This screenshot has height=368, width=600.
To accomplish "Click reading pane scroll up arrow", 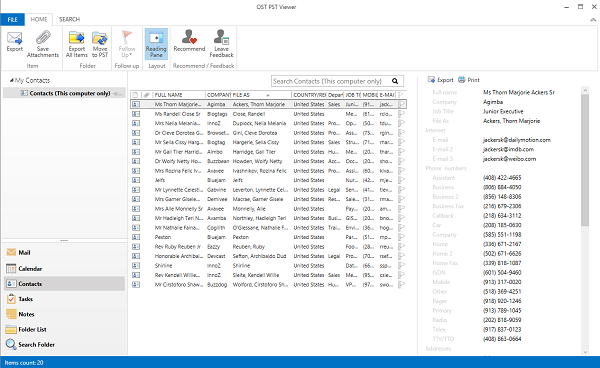I will click(x=585, y=90).
